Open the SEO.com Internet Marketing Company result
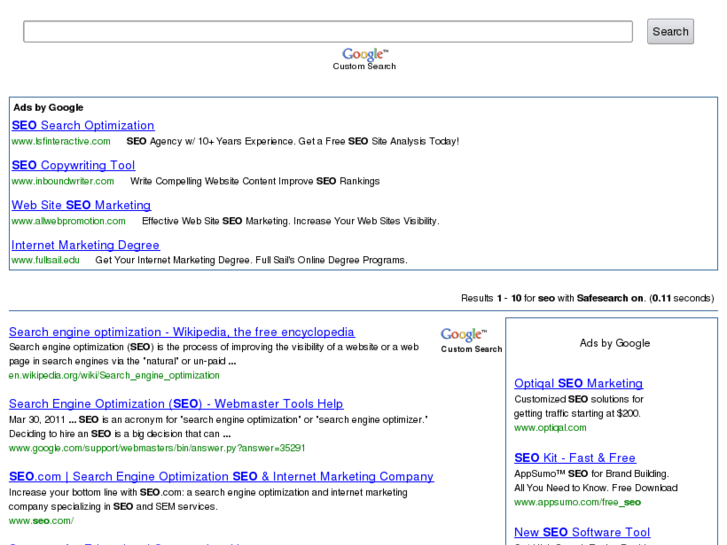The image size is (727, 545). point(221,476)
